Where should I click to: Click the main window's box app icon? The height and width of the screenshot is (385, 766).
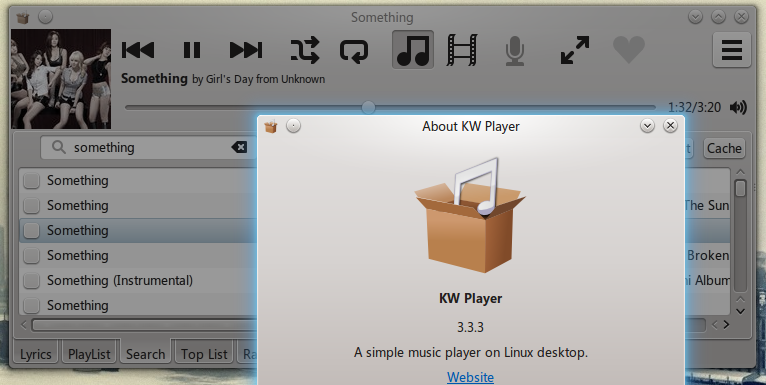pyautogui.click(x=23, y=18)
